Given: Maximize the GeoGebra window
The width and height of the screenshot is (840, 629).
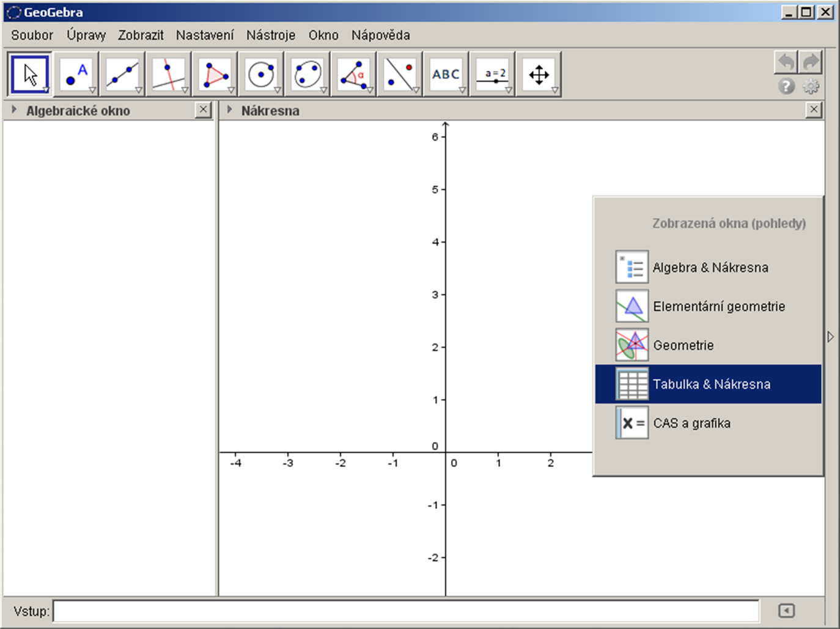Looking at the screenshot, I should [807, 12].
